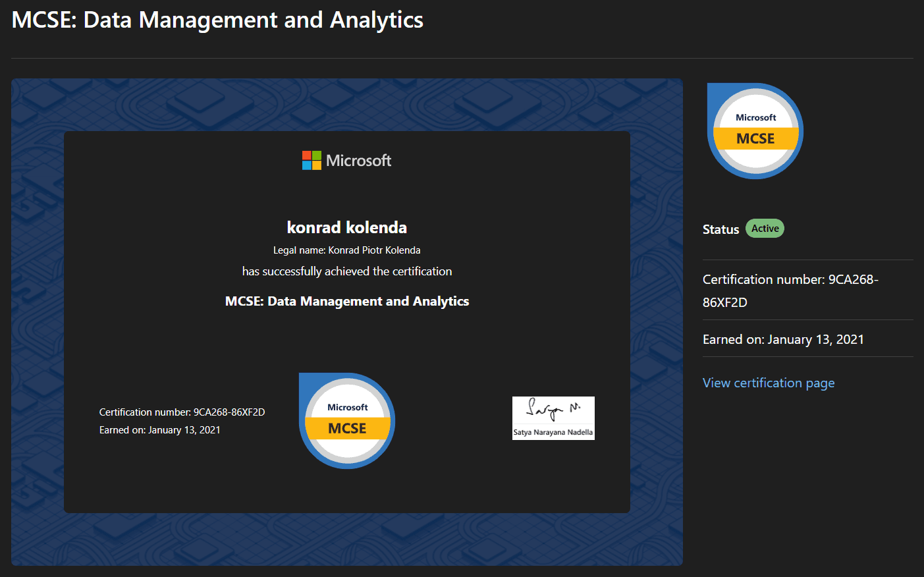The width and height of the screenshot is (924, 577).
Task: Click the MCSE badge on the certificate
Action: (347, 421)
